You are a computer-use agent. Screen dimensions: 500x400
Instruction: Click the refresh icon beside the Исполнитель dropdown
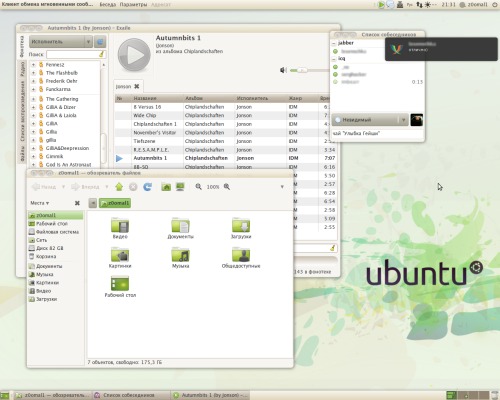tap(100, 42)
